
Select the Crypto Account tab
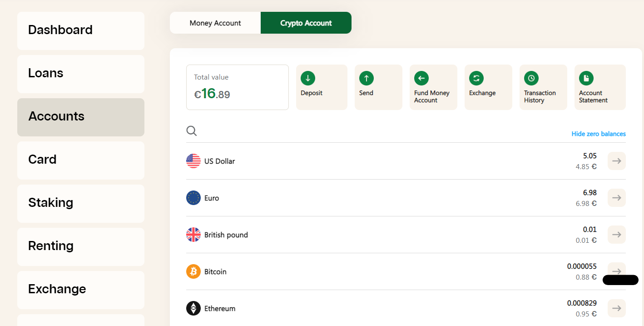click(306, 23)
